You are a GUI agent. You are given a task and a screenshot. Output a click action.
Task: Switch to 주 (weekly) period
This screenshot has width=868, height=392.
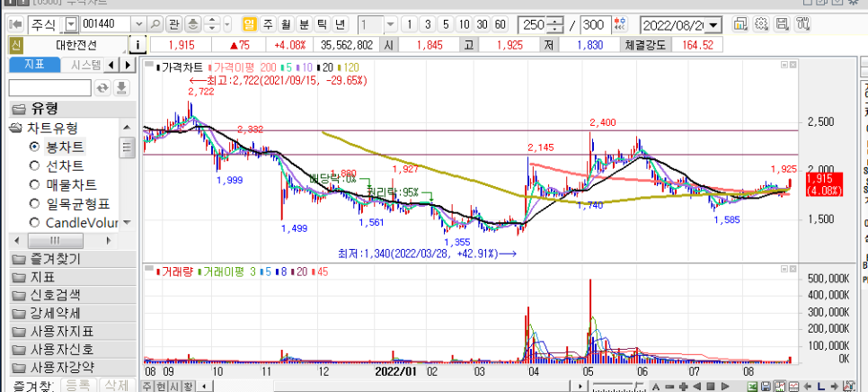tap(268, 24)
